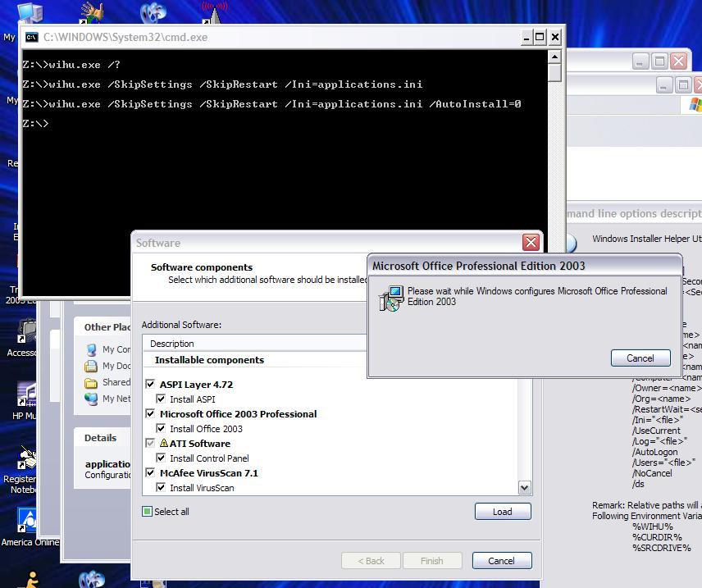Click the Z:\> command prompt line
The height and width of the screenshot is (588, 702).
tap(35, 124)
